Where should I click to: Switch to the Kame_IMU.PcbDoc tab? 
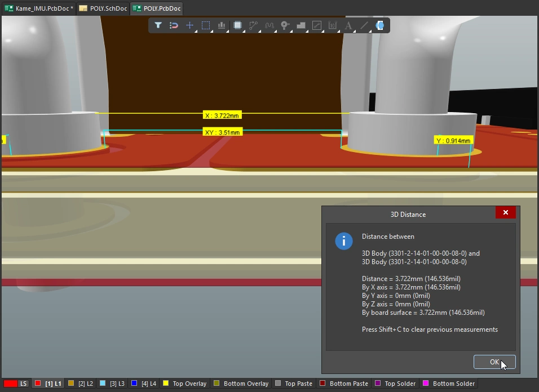(x=38, y=8)
